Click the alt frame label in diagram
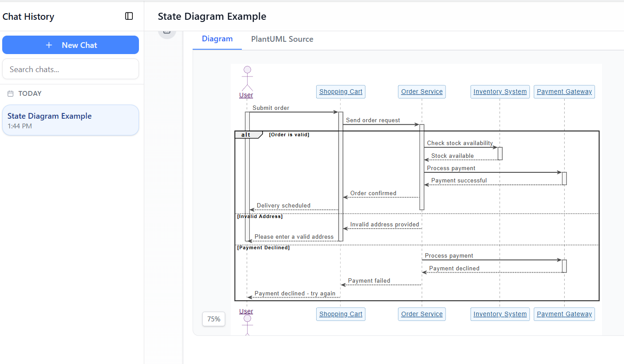The image size is (624, 364). click(x=246, y=135)
